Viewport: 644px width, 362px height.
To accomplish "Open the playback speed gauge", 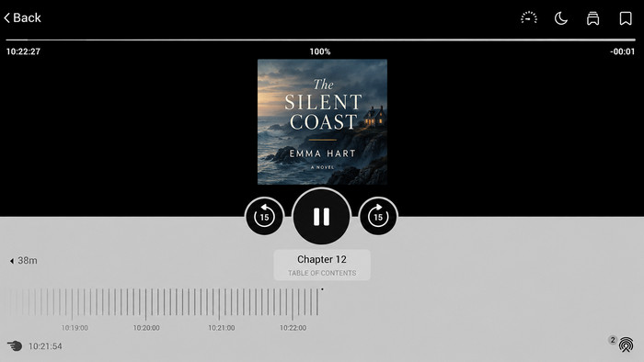I will [x=529, y=17].
